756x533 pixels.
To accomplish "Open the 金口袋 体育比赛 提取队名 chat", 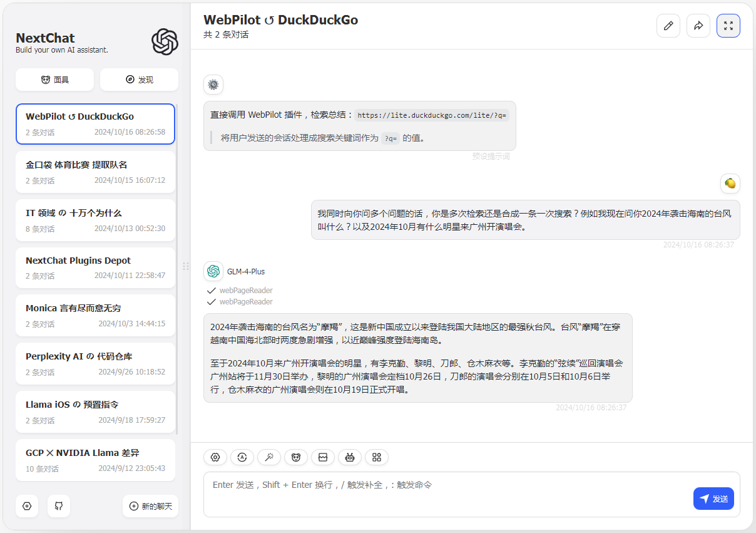I will (x=95, y=172).
